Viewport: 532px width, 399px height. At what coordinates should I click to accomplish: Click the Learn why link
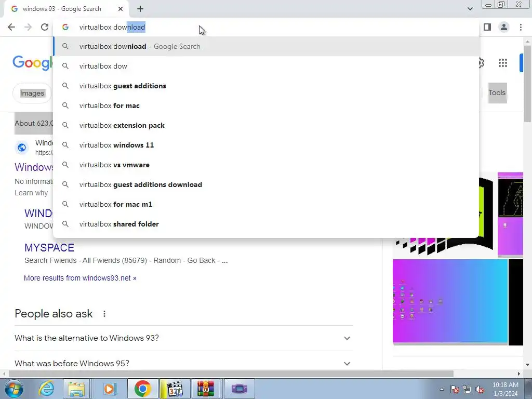tap(31, 193)
